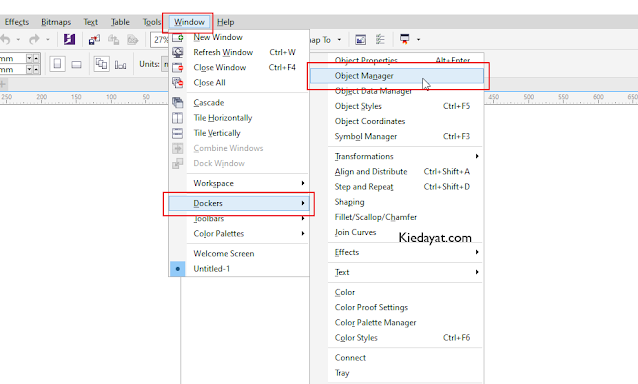Click the Export icon in toolbar
The width and height of the screenshot is (638, 384).
[x=114, y=39]
